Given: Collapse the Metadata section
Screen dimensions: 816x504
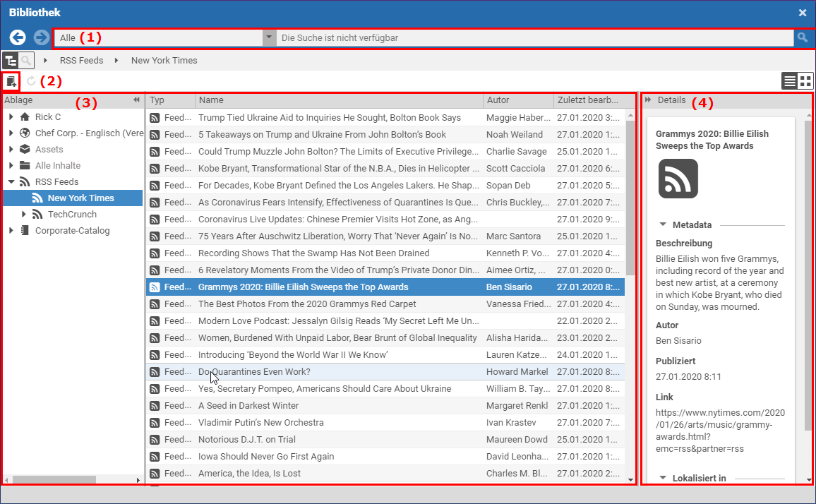Looking at the screenshot, I should 663,224.
